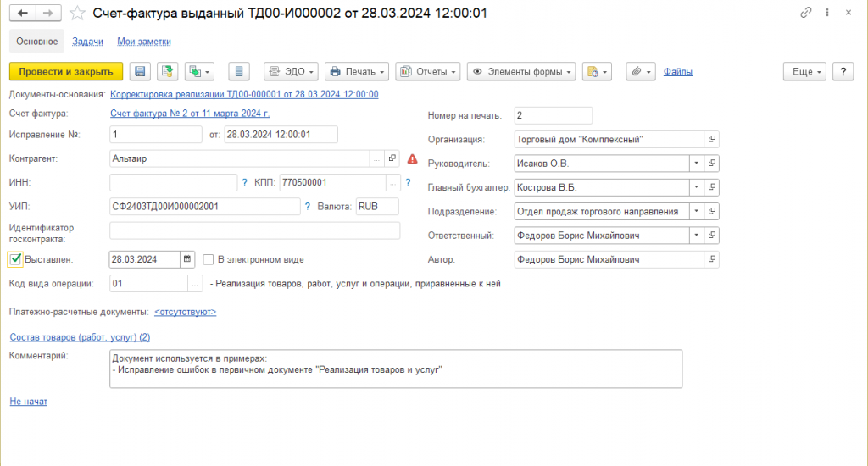Viewport: 868px width, 466px height.
Task: Open Счет-фактура № 2 от 11 марта 2024 link
Action: coord(190,113)
